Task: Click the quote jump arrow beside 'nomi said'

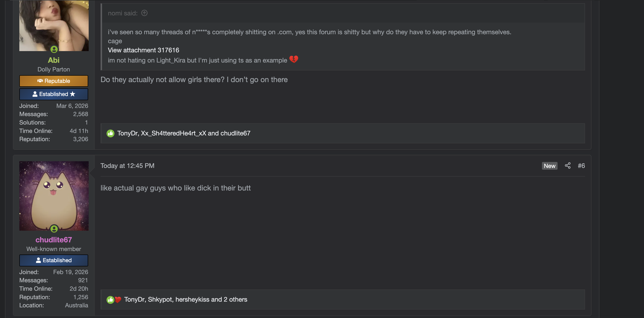Action: (144, 13)
